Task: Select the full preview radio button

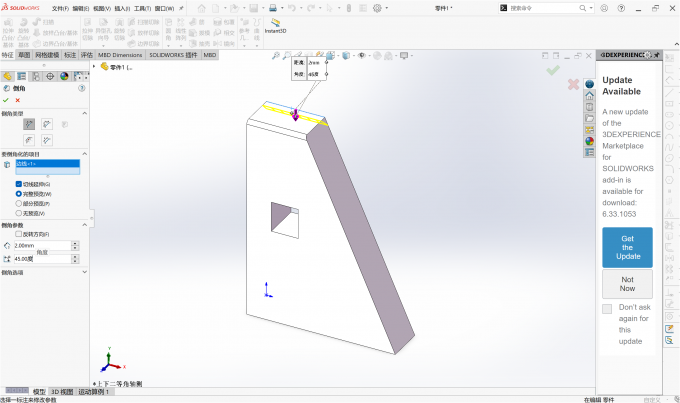Action: [x=19, y=194]
